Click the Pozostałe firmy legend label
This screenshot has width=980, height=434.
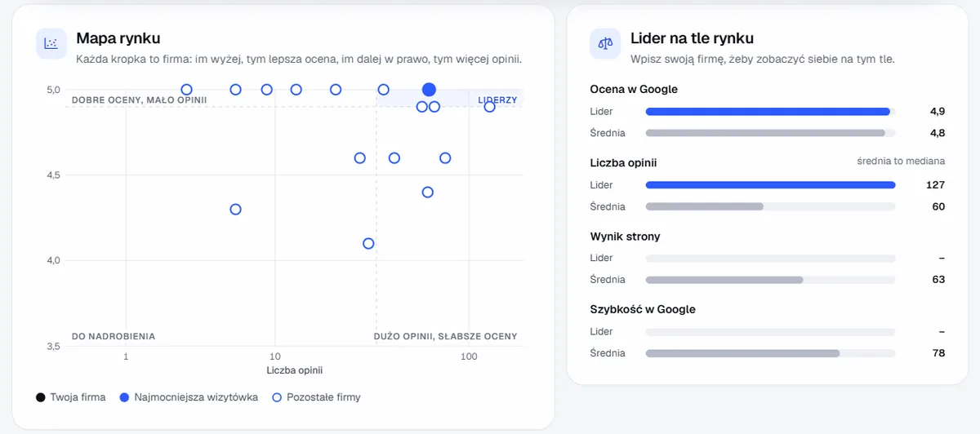pos(323,397)
